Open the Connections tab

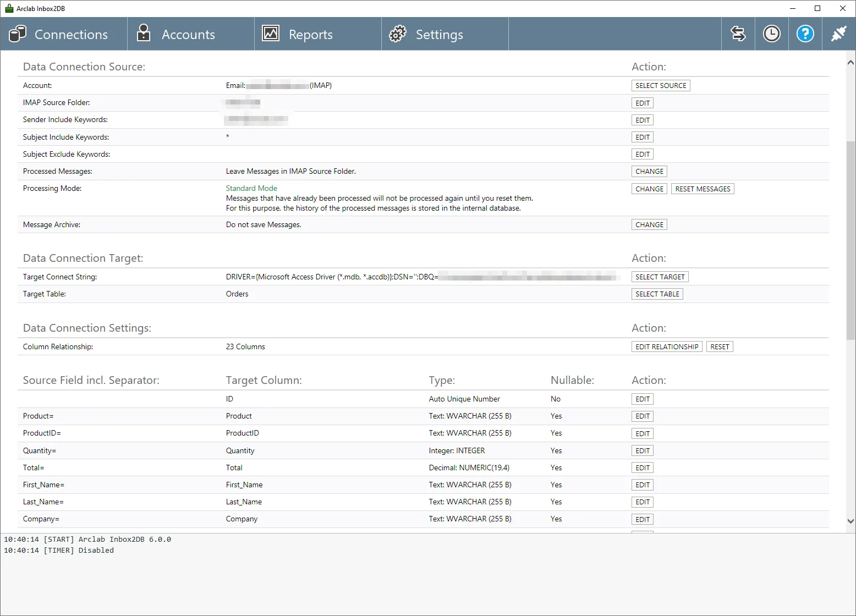coord(64,34)
